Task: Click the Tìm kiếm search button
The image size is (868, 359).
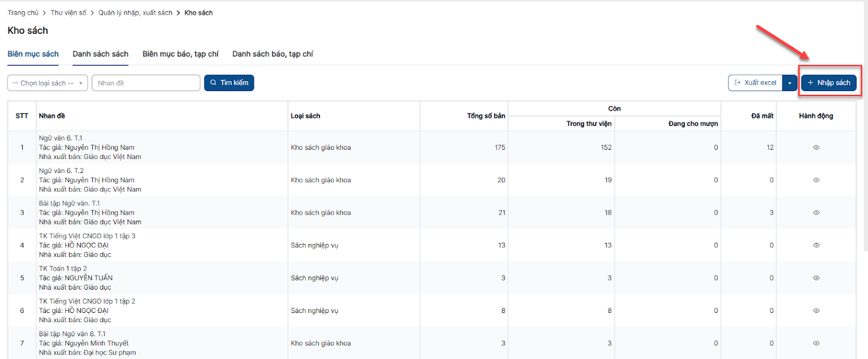Action: [x=229, y=83]
